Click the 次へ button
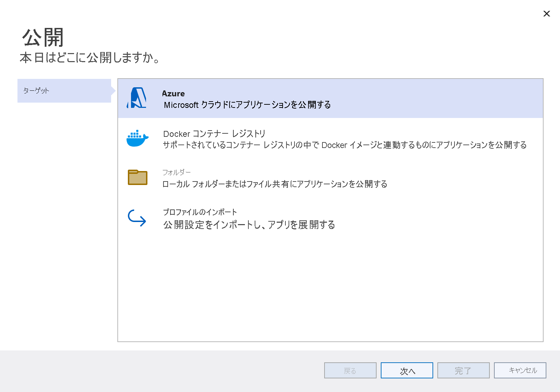The height and width of the screenshot is (392, 560). (x=407, y=370)
